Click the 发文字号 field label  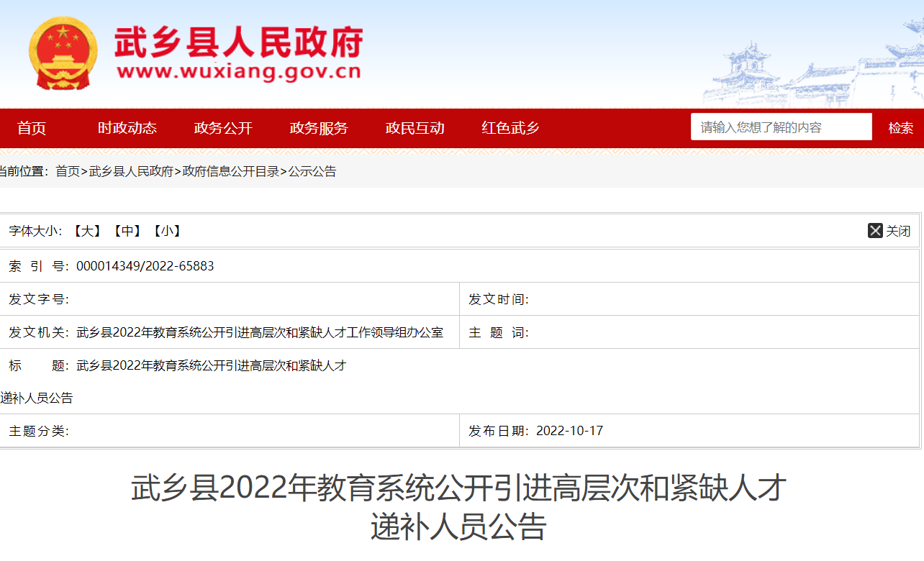click(39, 299)
